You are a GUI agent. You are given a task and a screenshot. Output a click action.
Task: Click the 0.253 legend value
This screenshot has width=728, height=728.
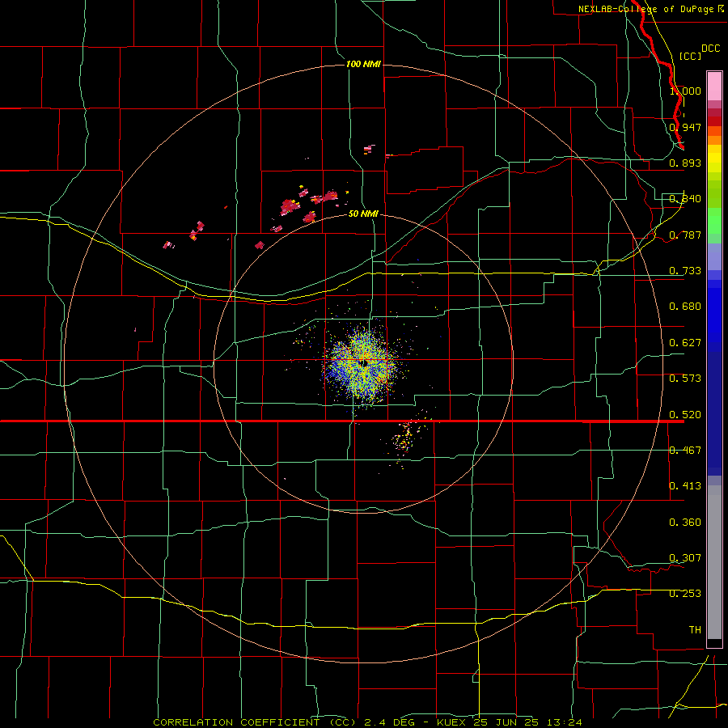pyautogui.click(x=685, y=594)
